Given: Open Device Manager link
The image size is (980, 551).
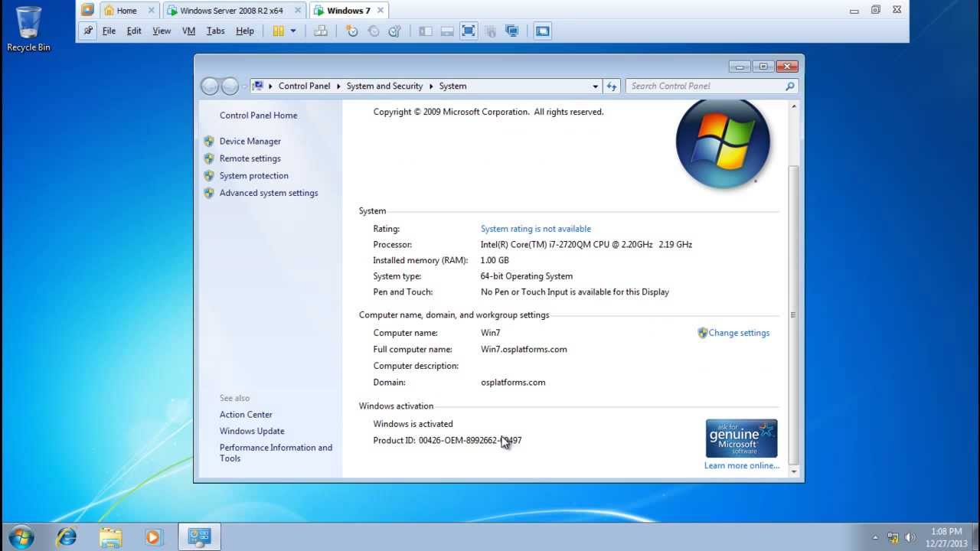Looking at the screenshot, I should (x=250, y=142).
